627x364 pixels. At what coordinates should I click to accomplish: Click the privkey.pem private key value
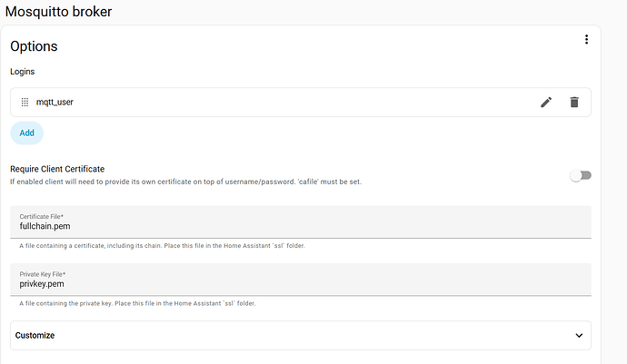click(x=42, y=284)
